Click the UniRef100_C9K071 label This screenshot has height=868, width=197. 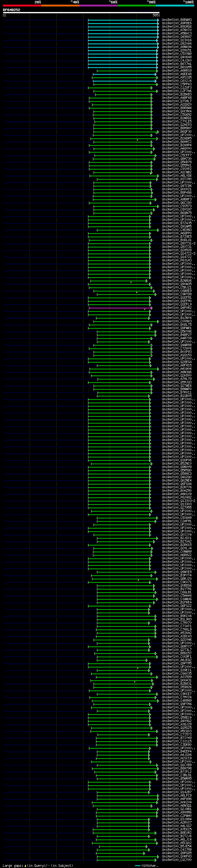[x=177, y=582]
